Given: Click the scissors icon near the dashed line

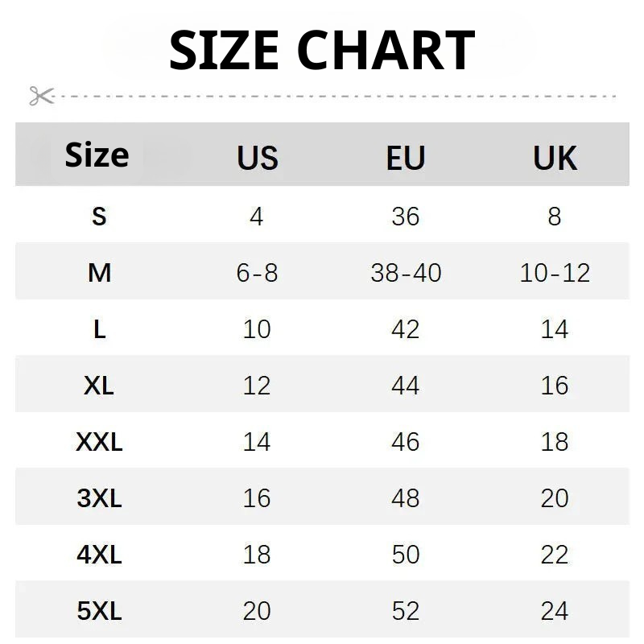Looking at the screenshot, I should pyautogui.click(x=41, y=96).
